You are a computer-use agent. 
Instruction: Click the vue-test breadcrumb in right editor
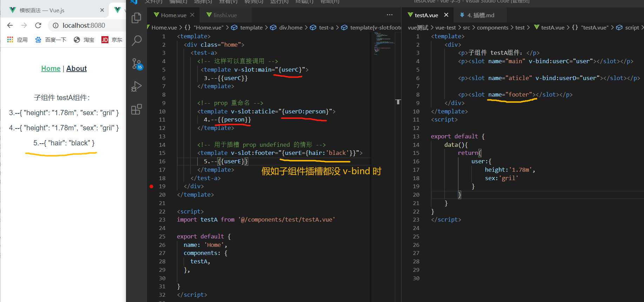tap(445, 27)
